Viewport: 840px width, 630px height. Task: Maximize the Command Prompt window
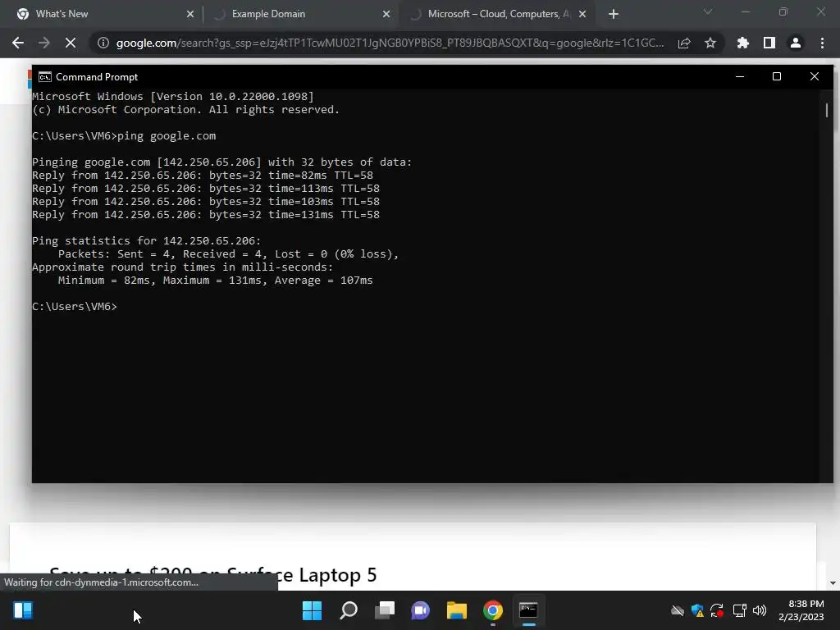click(x=777, y=76)
